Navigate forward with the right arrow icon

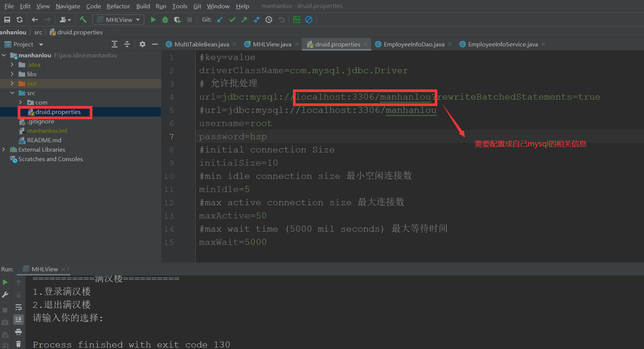(48, 20)
